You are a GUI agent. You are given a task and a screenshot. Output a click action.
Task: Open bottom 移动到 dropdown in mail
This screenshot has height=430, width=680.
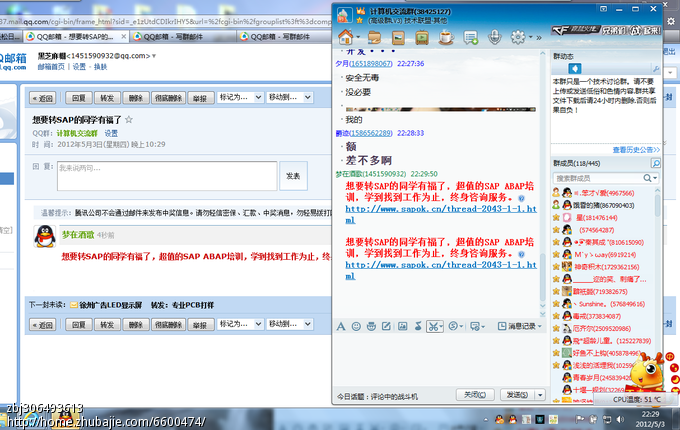[x=289, y=324]
